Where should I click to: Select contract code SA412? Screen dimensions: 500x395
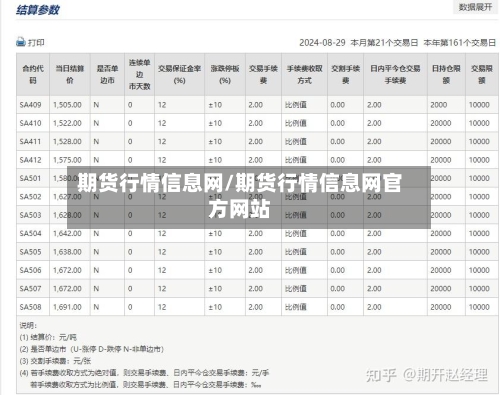click(30, 160)
